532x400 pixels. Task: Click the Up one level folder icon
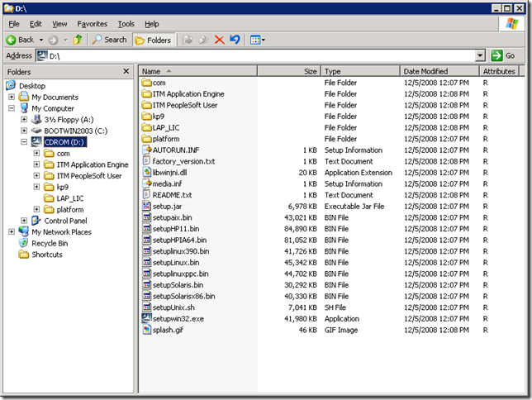click(78, 40)
